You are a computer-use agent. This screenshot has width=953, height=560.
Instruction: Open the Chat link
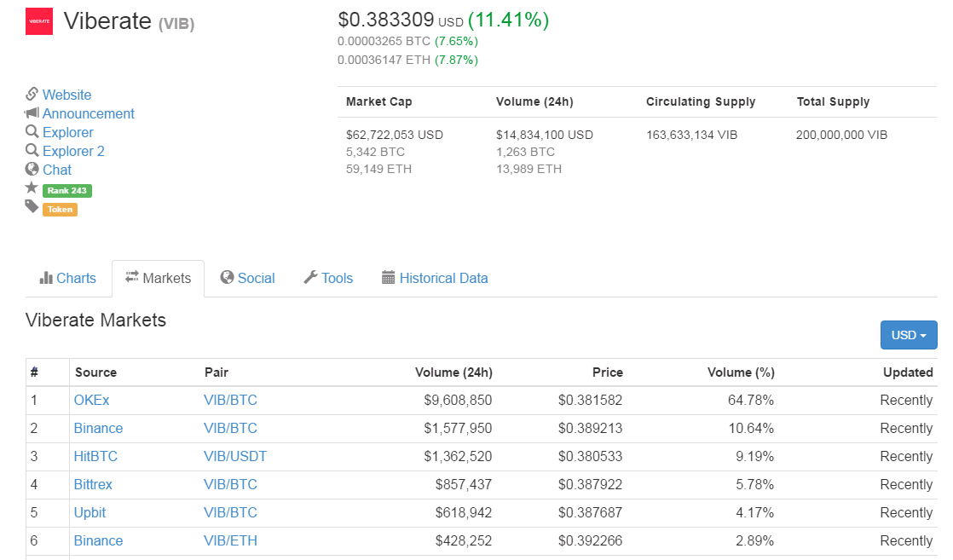57,170
